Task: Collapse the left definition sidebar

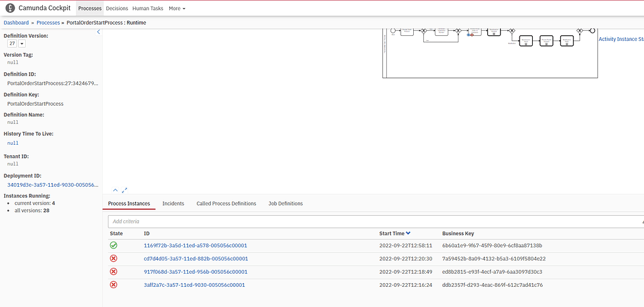Action: pyautogui.click(x=98, y=32)
